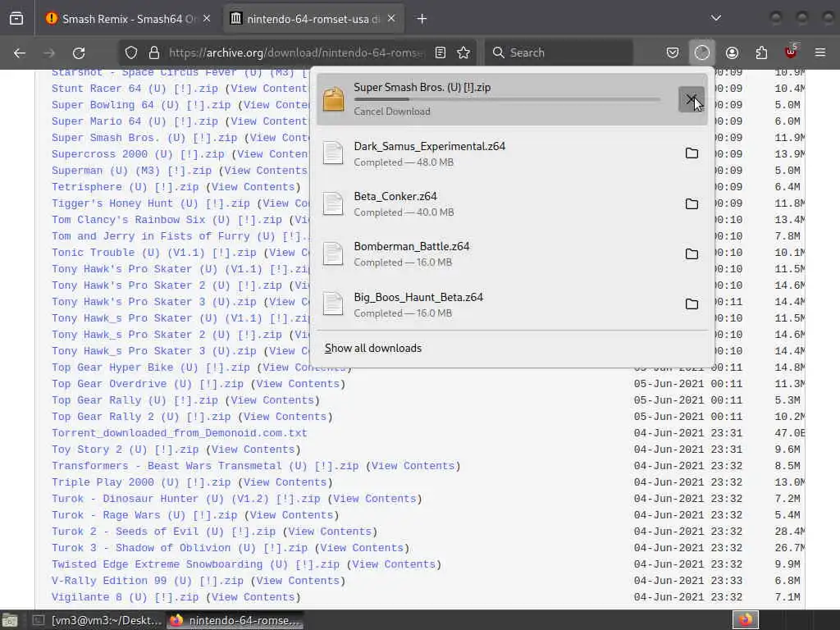Open the downloaded Bomberman_Battle.z64 file

point(495,253)
